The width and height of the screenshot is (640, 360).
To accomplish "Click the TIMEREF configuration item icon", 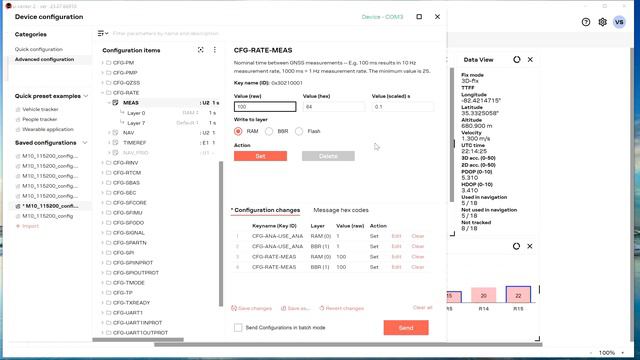I will 116,142.
